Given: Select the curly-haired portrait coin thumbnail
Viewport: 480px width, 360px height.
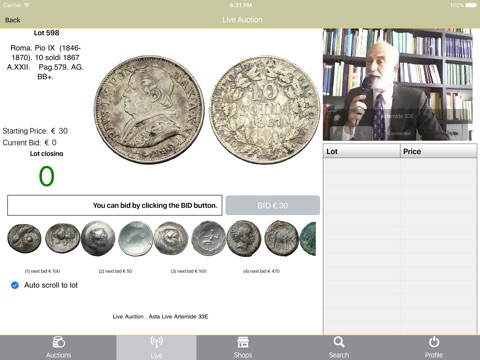Looking at the screenshot, I should click(x=244, y=238).
